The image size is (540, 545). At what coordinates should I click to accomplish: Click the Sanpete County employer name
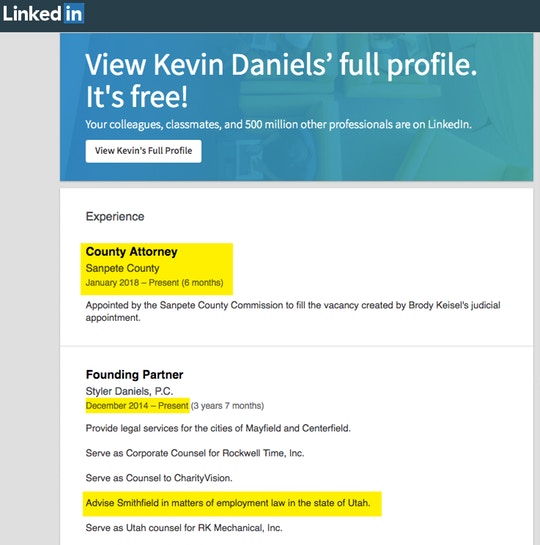tap(122, 268)
